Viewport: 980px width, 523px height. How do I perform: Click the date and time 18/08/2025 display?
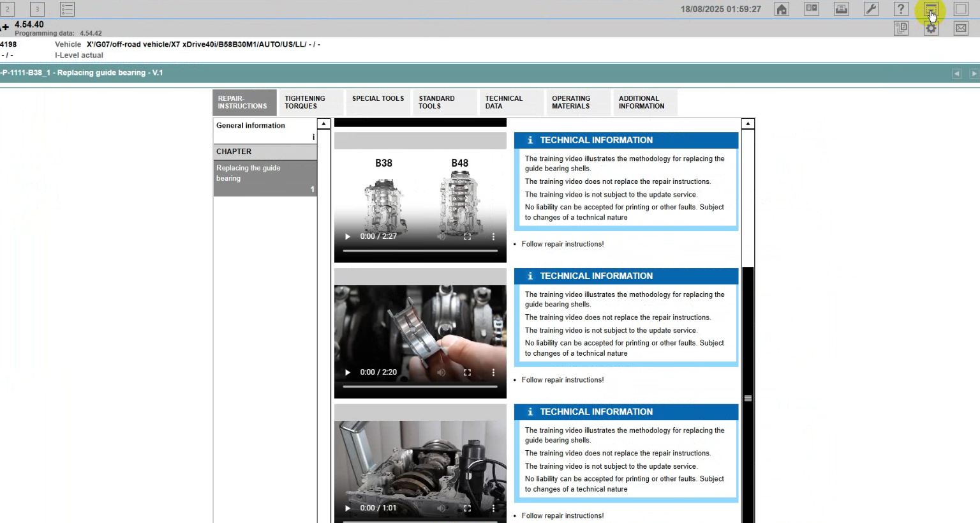tap(721, 10)
